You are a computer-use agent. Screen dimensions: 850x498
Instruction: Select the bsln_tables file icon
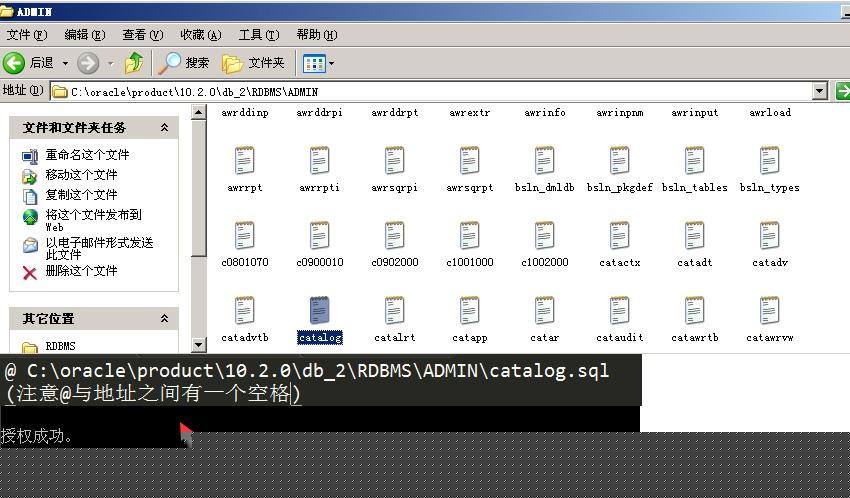694,160
